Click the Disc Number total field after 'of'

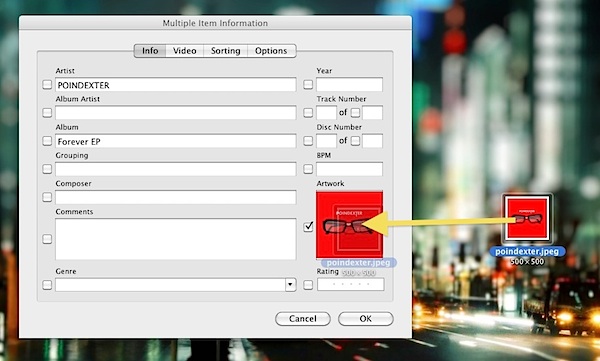pyautogui.click(x=372, y=141)
